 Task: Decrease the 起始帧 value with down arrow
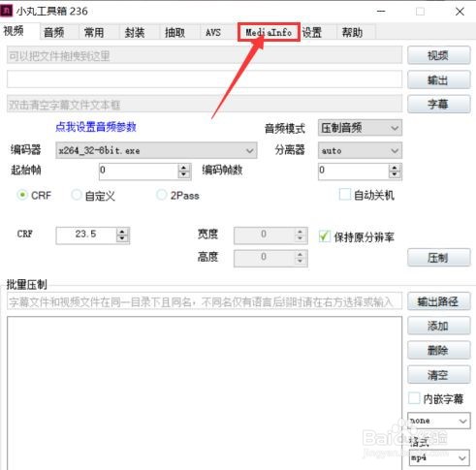(x=184, y=174)
